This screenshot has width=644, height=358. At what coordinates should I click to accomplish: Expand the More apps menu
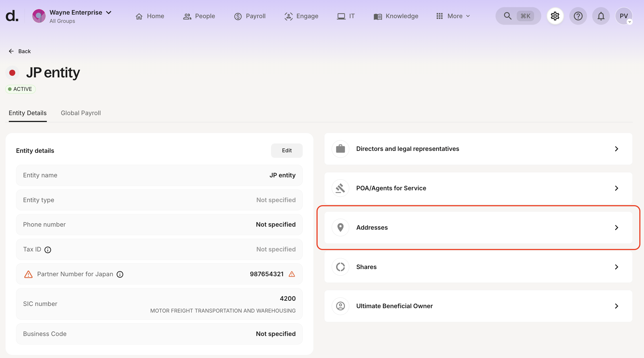point(453,16)
